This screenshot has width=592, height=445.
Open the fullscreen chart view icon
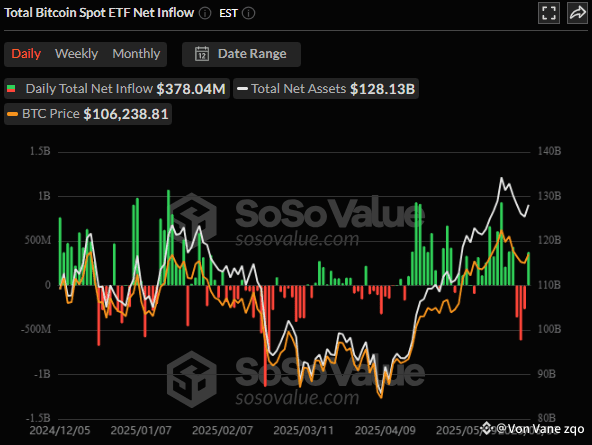(549, 13)
